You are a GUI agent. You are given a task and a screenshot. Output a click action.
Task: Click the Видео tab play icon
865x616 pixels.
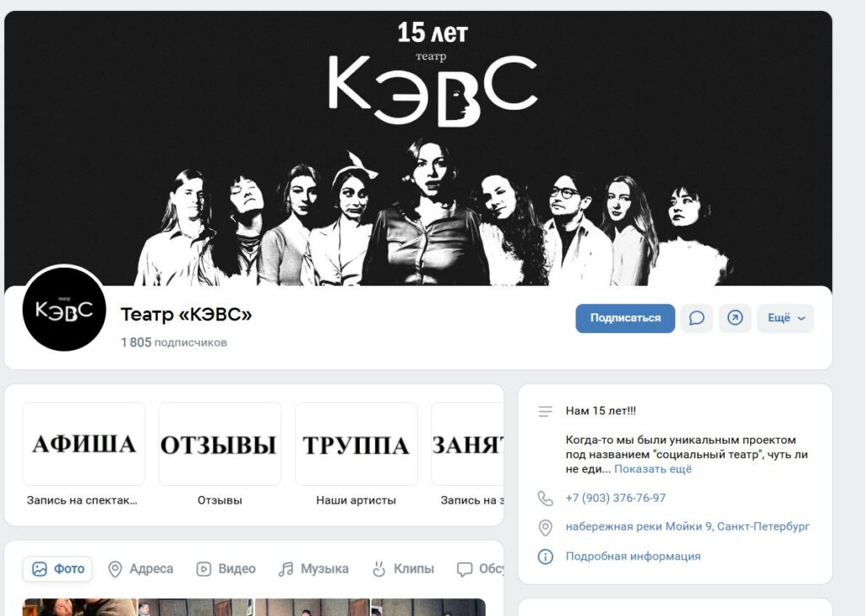click(x=204, y=569)
